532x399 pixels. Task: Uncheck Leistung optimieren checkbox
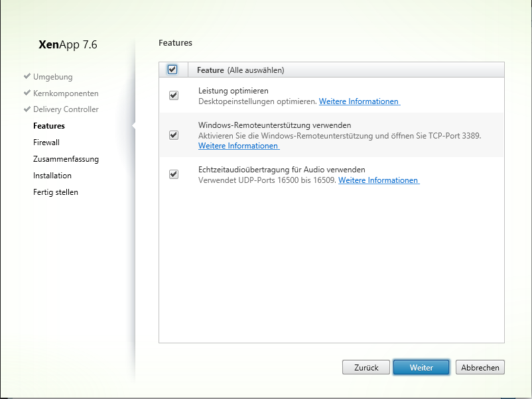[x=174, y=95]
